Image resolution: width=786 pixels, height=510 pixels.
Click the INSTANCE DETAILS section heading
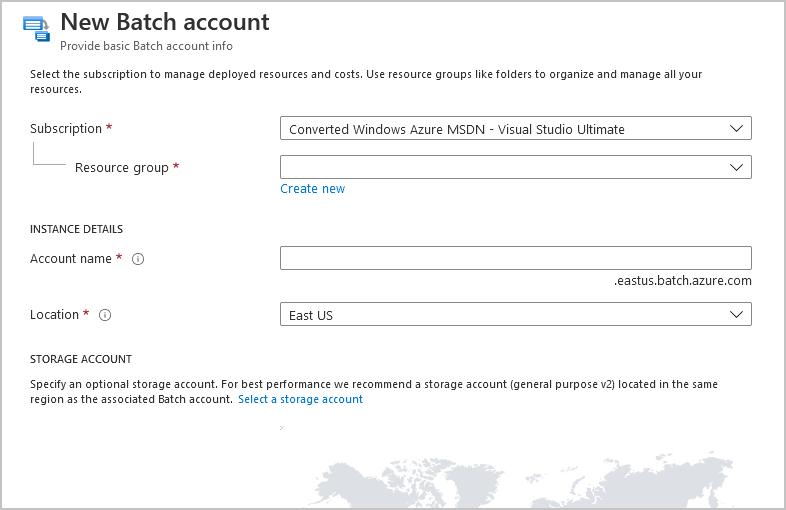pyautogui.click(x=76, y=229)
